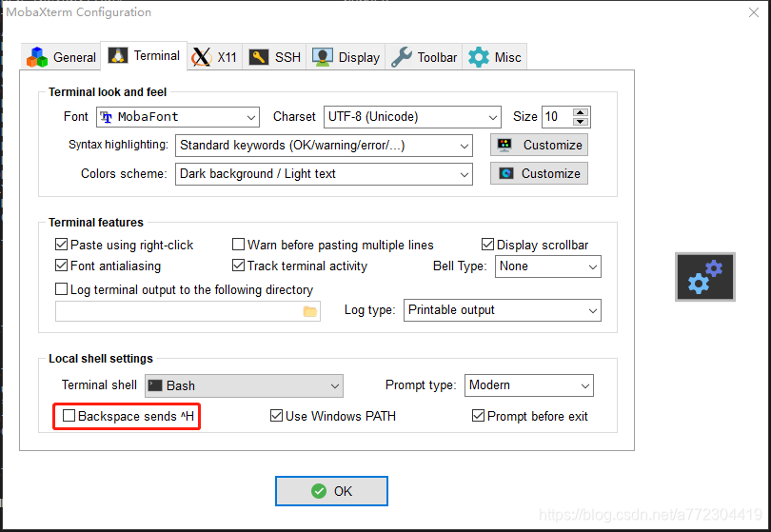Enable Backspace sends ^H checkbox
Screen dimensions: 771x532
(x=69, y=416)
